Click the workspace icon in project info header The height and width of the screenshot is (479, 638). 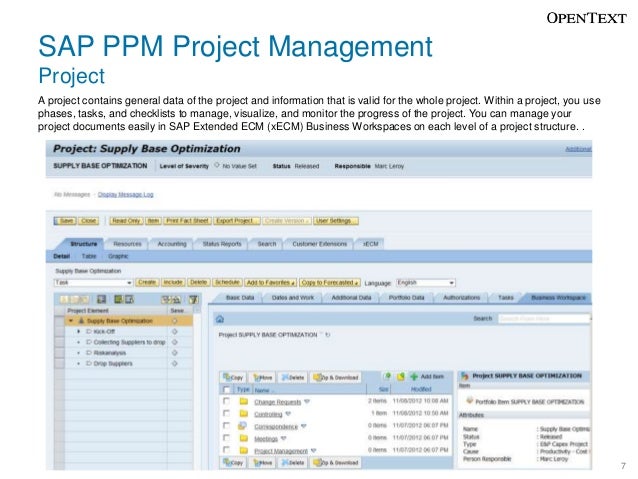(x=465, y=376)
